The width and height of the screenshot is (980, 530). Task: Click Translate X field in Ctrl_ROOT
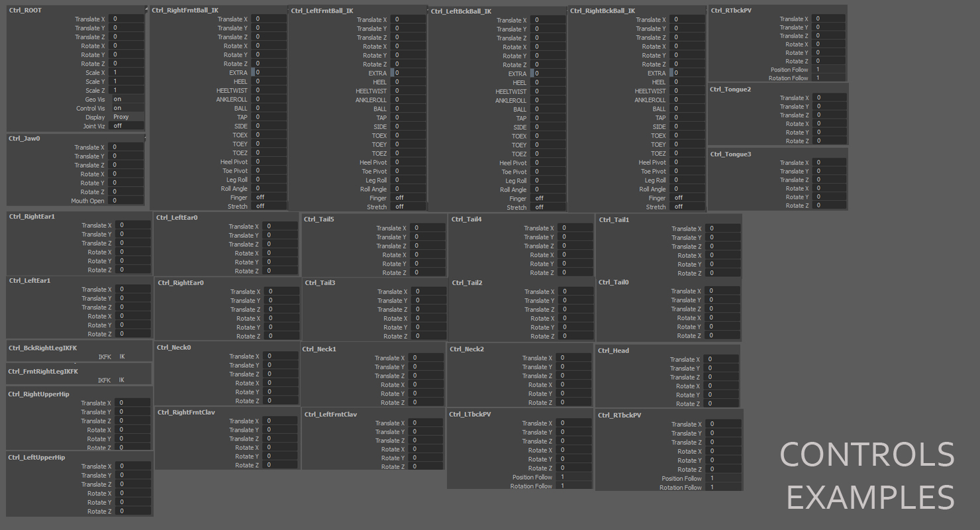127,19
